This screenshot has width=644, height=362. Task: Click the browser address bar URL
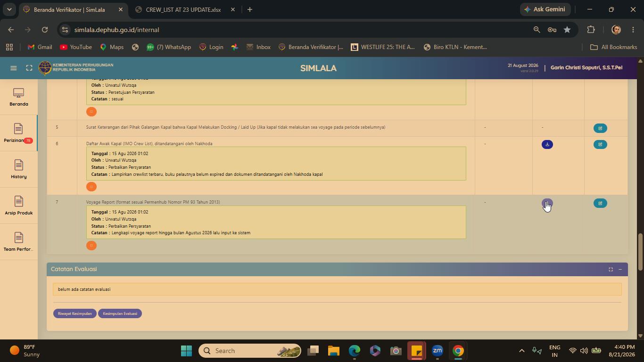click(116, 30)
